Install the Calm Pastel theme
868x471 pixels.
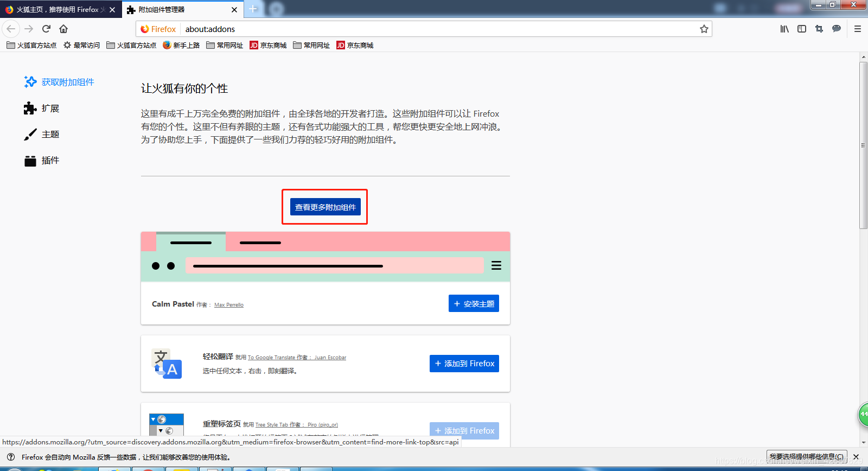coord(474,303)
